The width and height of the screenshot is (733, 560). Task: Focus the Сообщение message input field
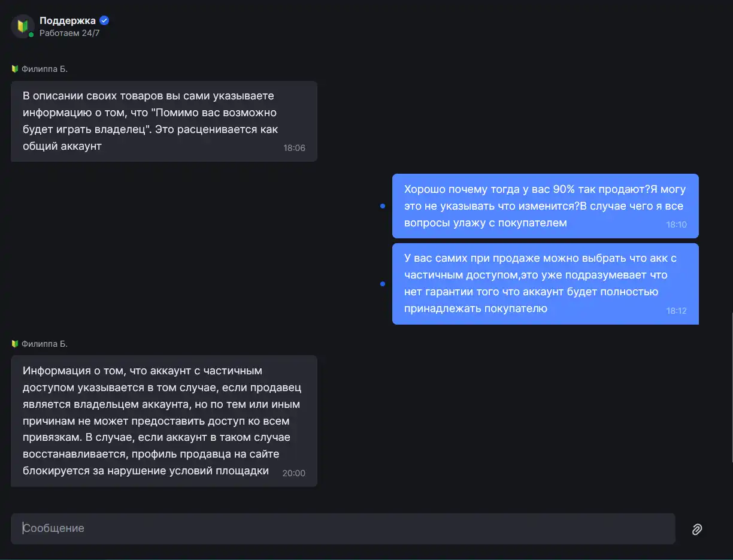click(343, 529)
